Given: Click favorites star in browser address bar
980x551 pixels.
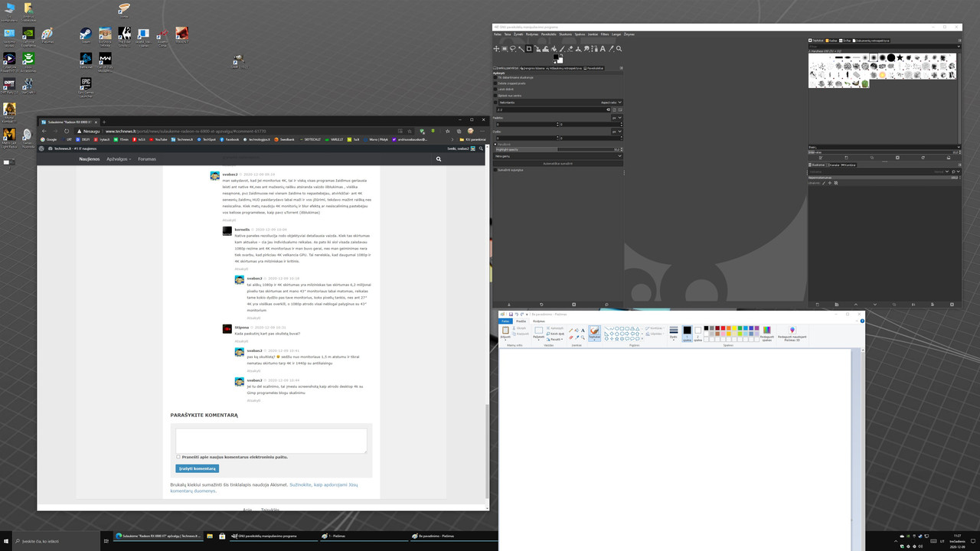Looking at the screenshot, I should point(410,131).
